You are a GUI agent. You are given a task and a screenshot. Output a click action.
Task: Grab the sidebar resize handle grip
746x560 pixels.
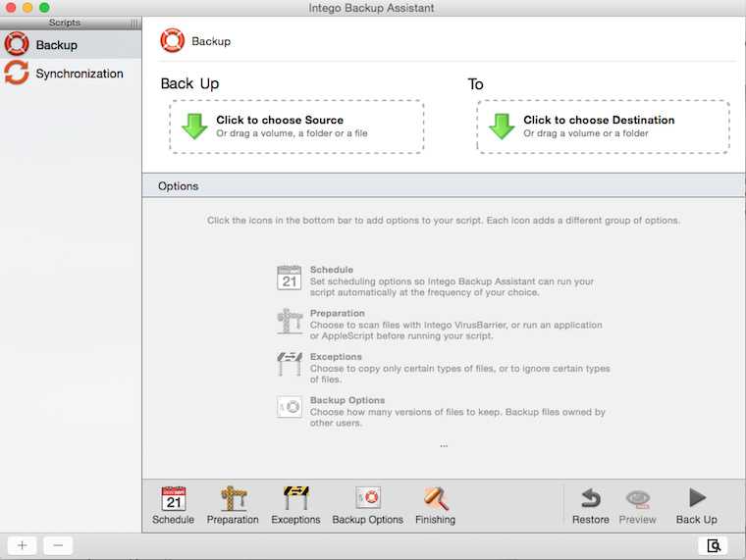[x=135, y=23]
